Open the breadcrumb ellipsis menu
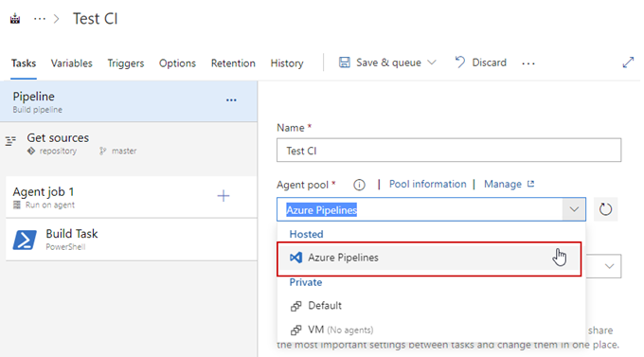The height and width of the screenshot is (357, 644). pos(40,19)
